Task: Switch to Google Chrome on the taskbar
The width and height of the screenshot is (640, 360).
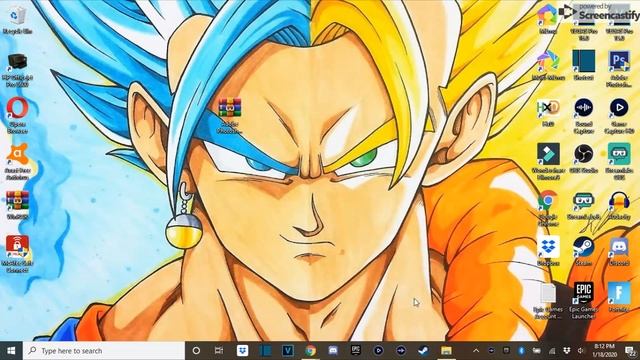Action: pyautogui.click(x=311, y=351)
